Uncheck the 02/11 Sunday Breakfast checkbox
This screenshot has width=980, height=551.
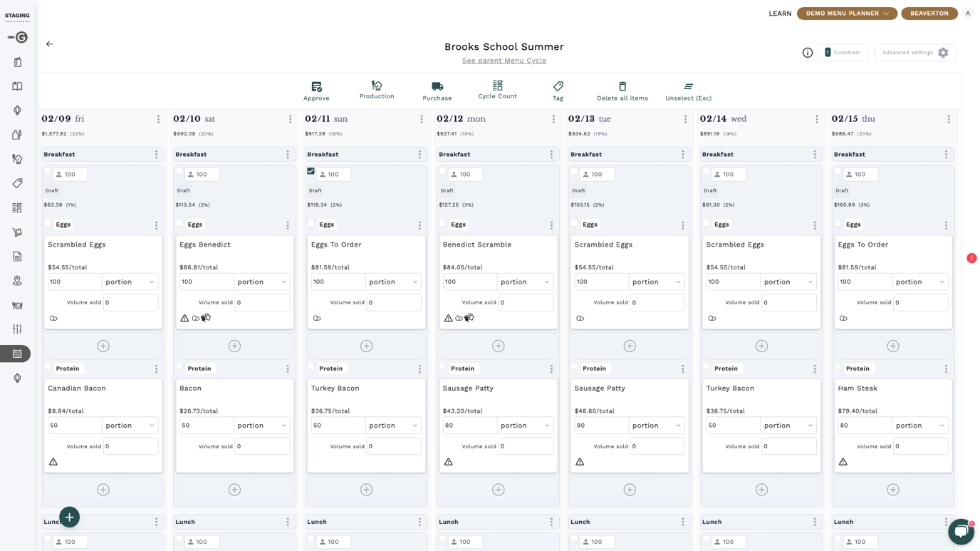(311, 171)
